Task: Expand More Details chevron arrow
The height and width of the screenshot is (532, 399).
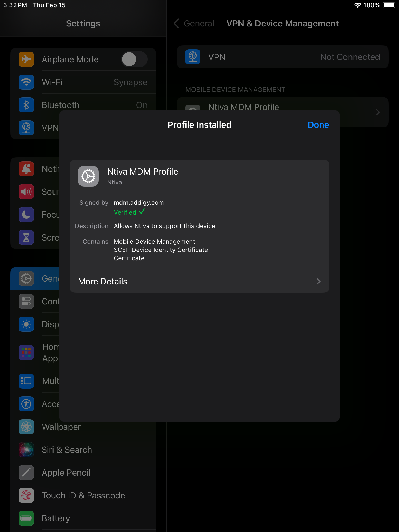Action: point(319,281)
